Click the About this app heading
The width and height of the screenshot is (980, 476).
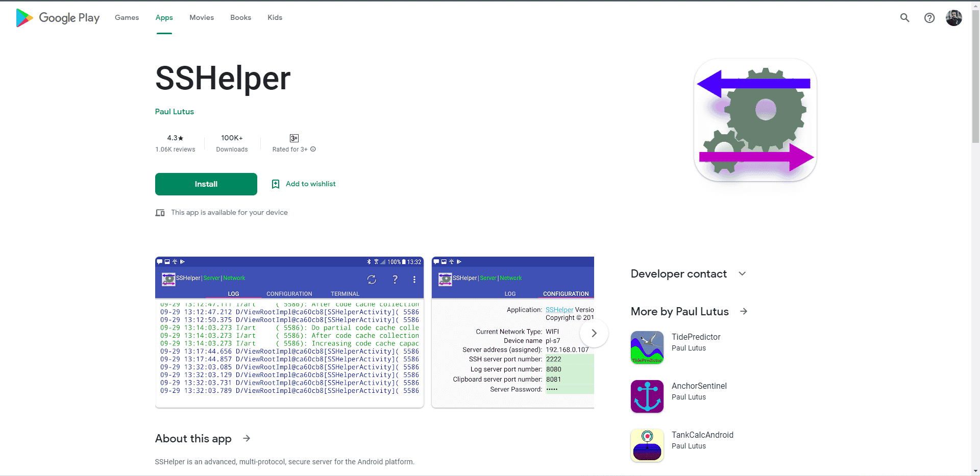pyautogui.click(x=193, y=439)
